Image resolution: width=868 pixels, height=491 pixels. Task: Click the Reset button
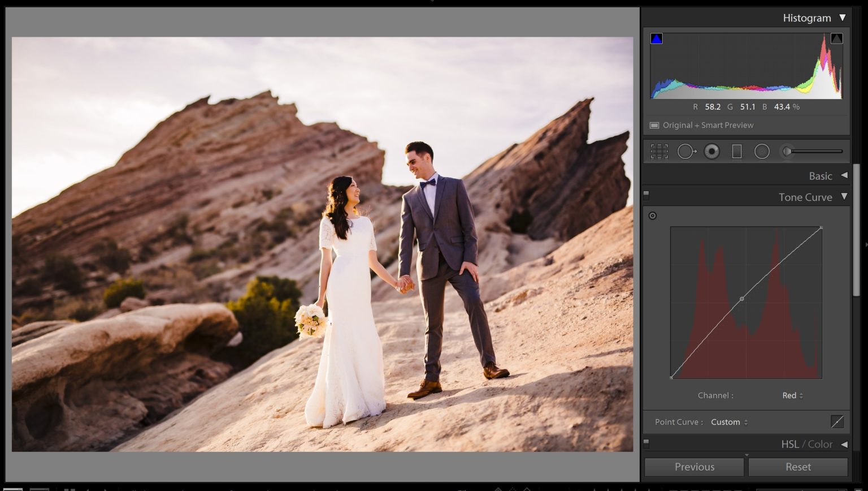[x=798, y=467]
